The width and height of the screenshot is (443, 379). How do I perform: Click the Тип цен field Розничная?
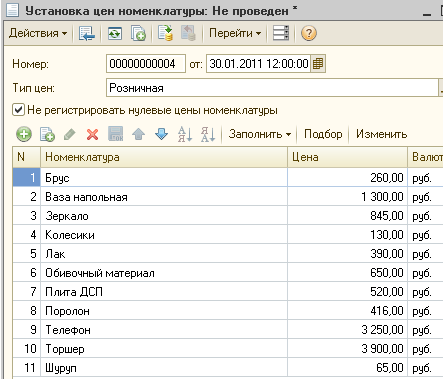tap(272, 88)
